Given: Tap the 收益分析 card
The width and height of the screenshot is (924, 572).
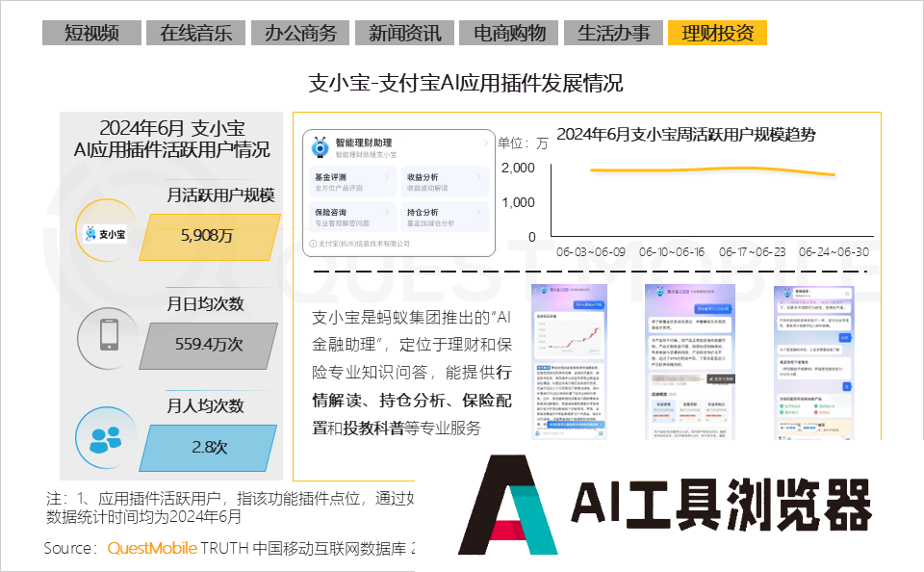Looking at the screenshot, I should pos(445,182).
